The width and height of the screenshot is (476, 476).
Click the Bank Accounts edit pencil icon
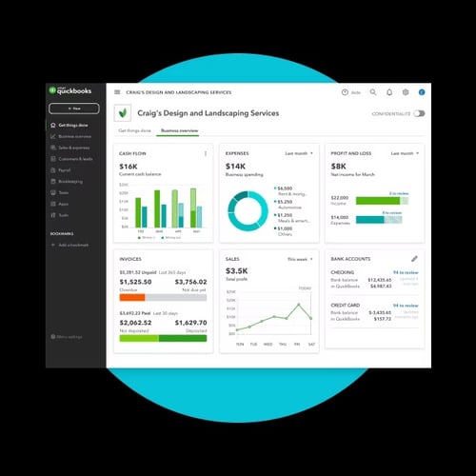[414, 259]
